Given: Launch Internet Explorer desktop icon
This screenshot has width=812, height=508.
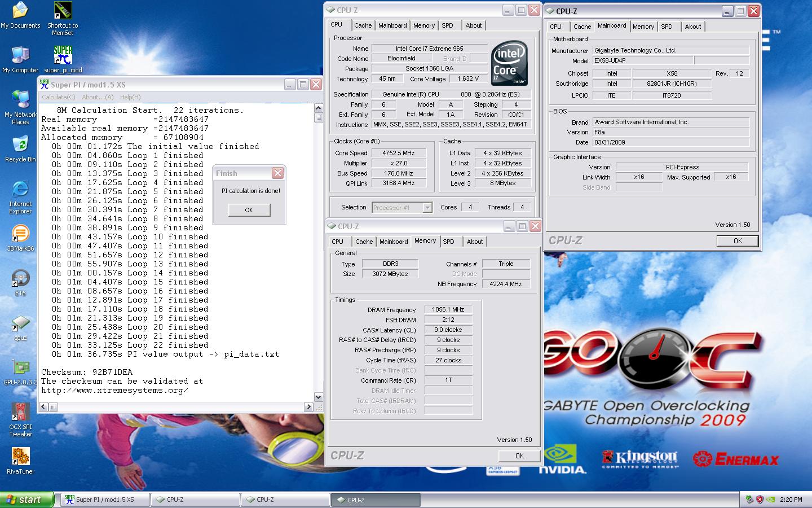Looking at the screenshot, I should click(x=20, y=198).
